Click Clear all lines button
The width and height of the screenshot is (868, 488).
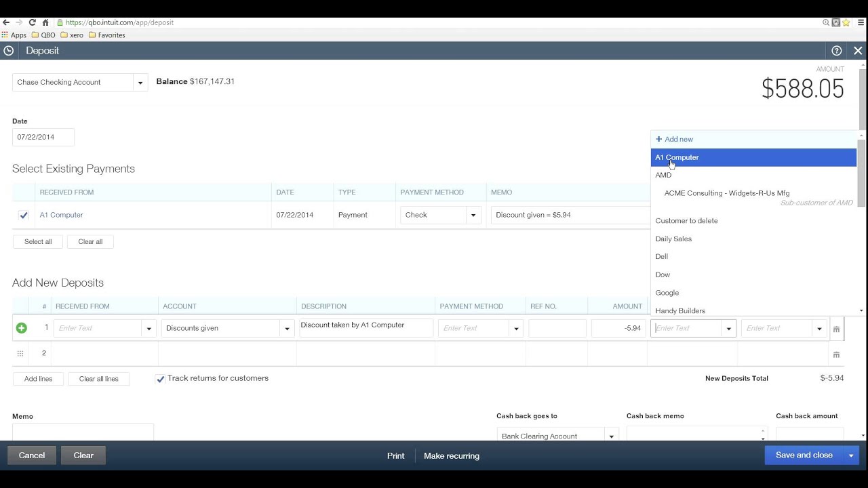[99, 379]
